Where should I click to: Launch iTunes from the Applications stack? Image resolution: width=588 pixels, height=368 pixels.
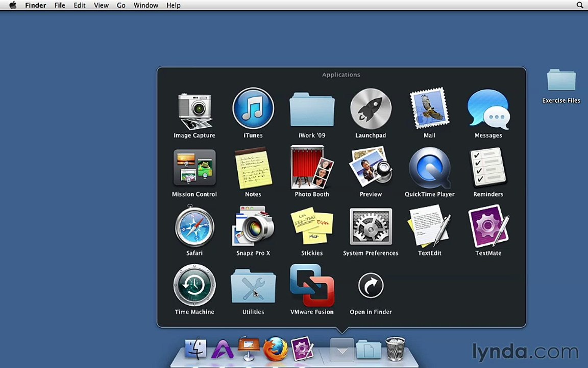pos(253,109)
